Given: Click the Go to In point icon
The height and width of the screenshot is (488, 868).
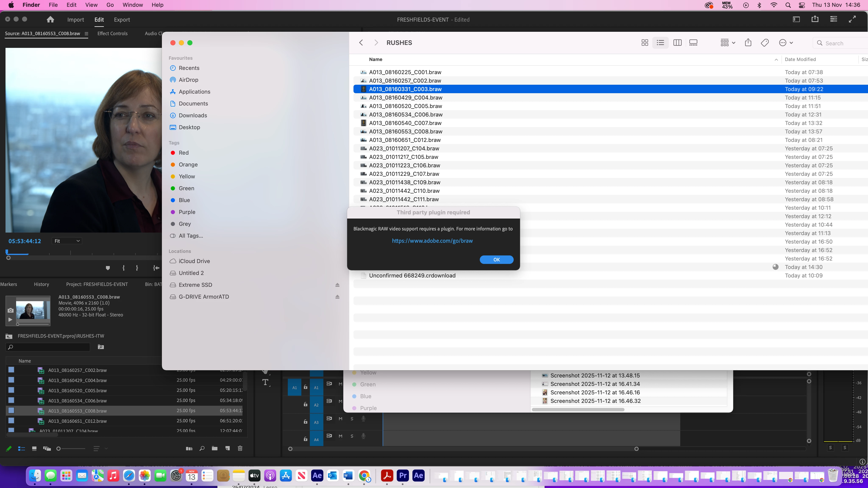Looking at the screenshot, I should click(x=156, y=268).
